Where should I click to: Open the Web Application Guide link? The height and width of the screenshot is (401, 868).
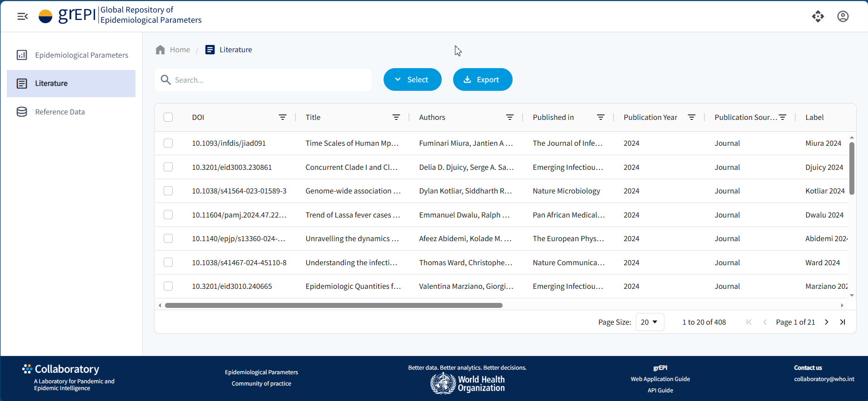[x=660, y=379]
